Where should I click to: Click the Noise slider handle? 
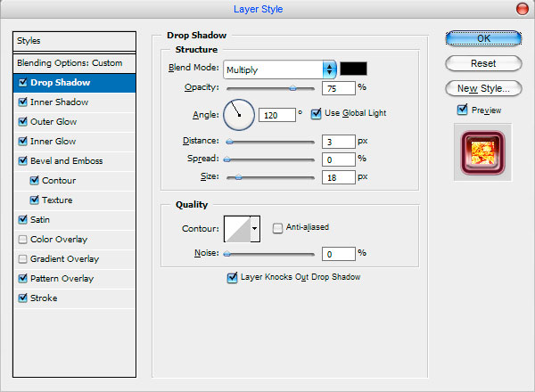(x=226, y=254)
